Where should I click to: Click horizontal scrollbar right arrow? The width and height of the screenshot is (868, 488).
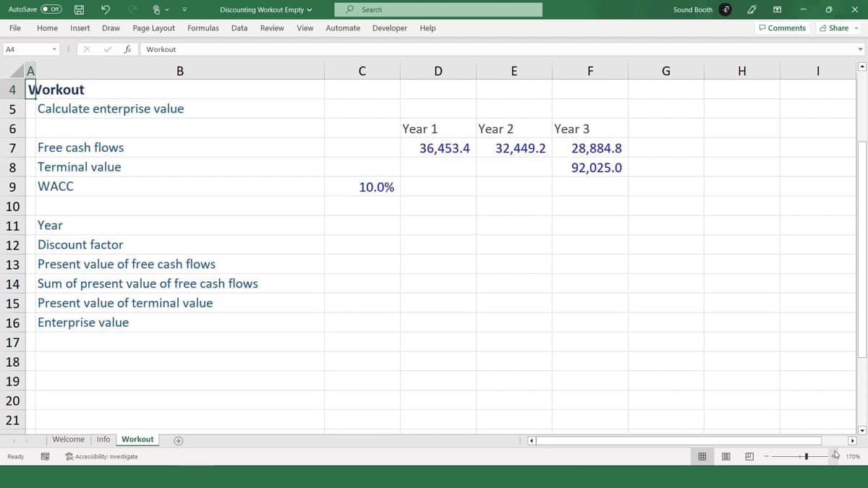pyautogui.click(x=852, y=440)
